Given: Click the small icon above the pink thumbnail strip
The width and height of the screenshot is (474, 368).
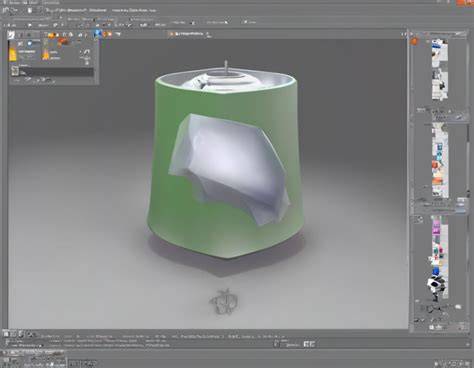Looking at the screenshot, I should [419, 219].
